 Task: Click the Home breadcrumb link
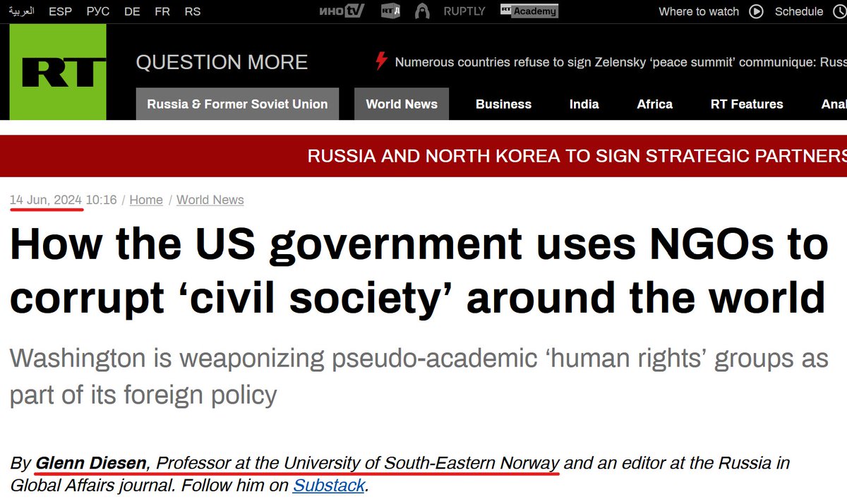coord(146,200)
